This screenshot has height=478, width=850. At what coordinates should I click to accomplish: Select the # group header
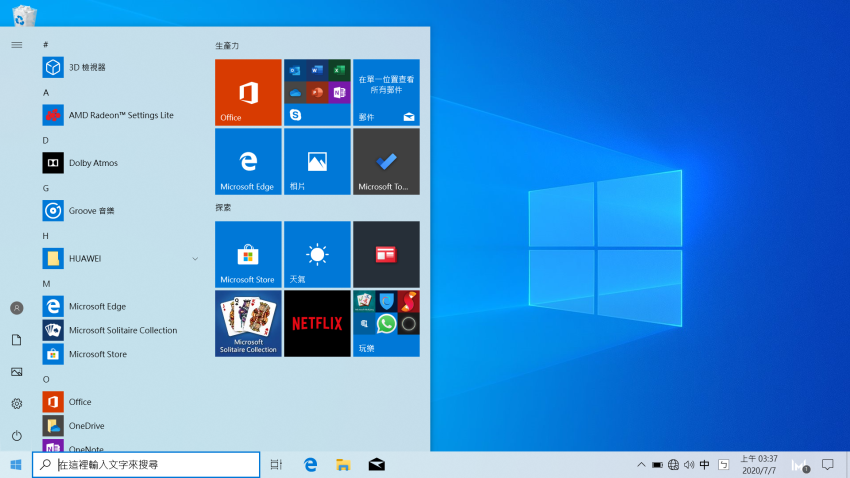click(x=46, y=44)
